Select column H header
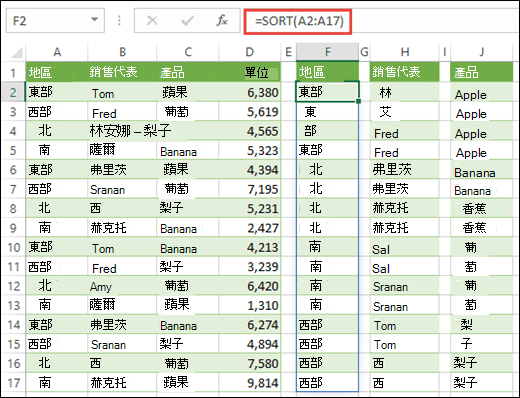Screen dimensions: 520x398 click(405, 52)
